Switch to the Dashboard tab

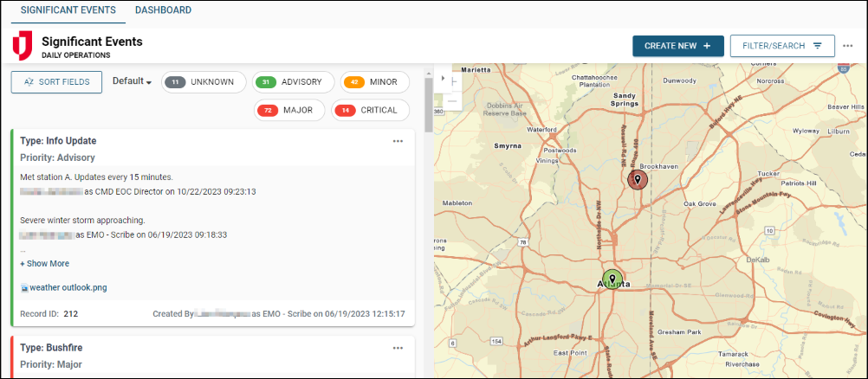click(163, 10)
